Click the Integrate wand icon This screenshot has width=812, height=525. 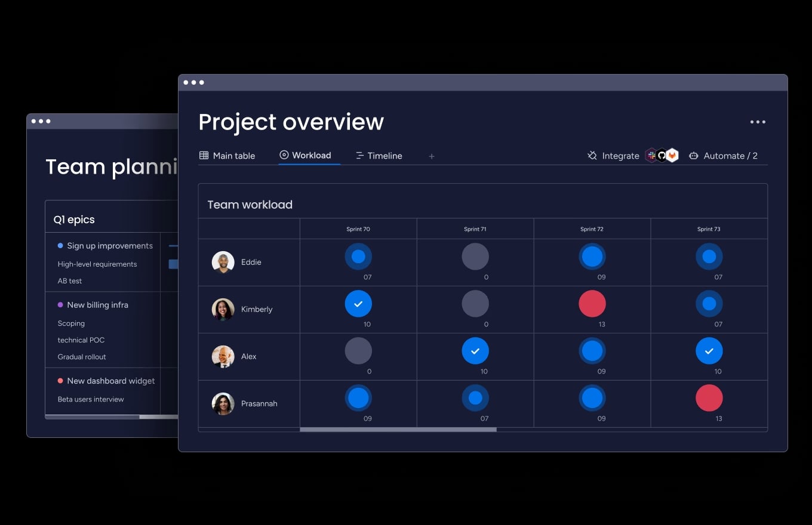coord(592,155)
